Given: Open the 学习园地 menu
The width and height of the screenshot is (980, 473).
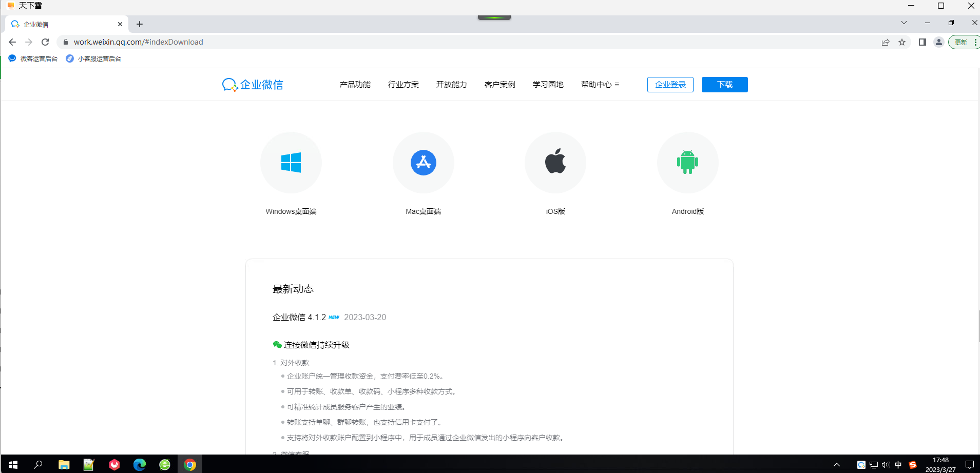Looking at the screenshot, I should tap(548, 85).
